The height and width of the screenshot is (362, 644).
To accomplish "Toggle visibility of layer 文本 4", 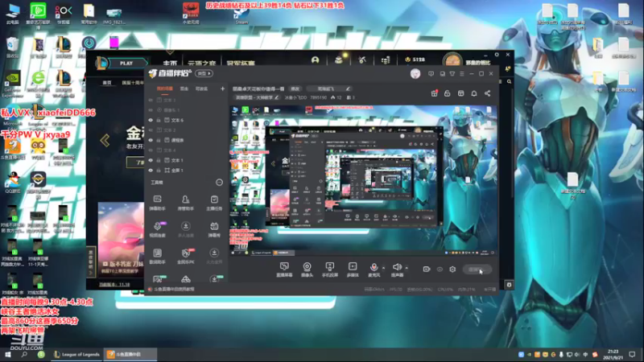I will 151,150.
